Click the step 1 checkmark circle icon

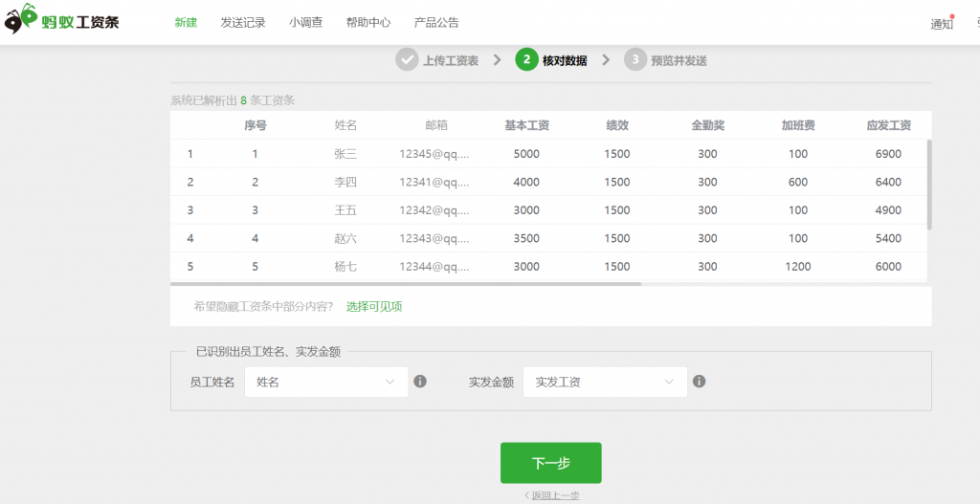407,60
